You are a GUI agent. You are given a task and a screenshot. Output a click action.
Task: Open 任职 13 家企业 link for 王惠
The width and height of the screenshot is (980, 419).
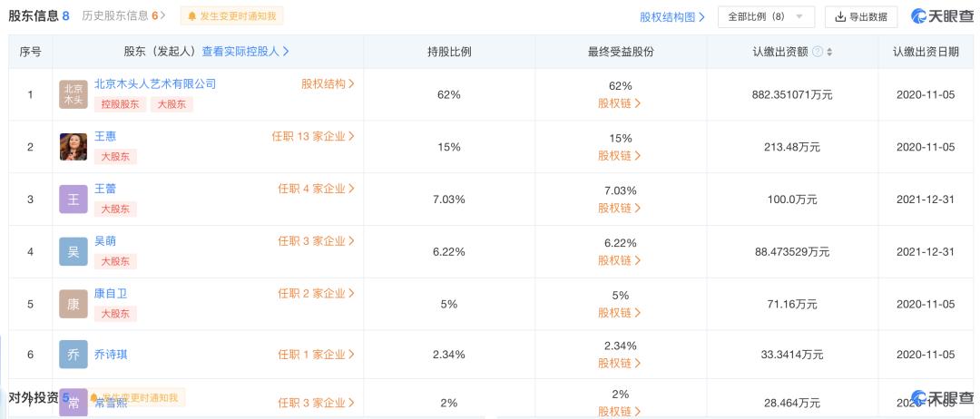tap(312, 136)
